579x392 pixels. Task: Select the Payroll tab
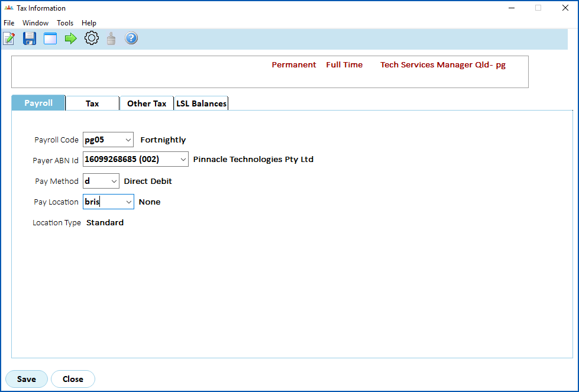(38, 103)
